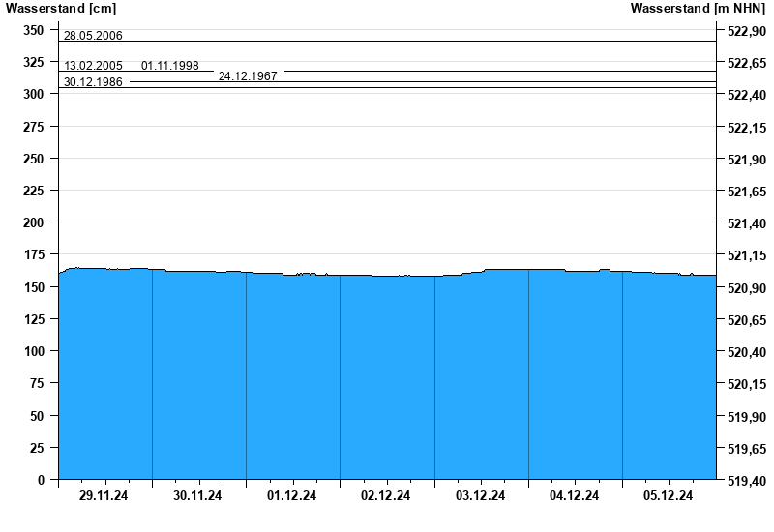The height and width of the screenshot is (532, 774).
Task: Select the 13.02.2005 historic level label
Action: tap(93, 66)
